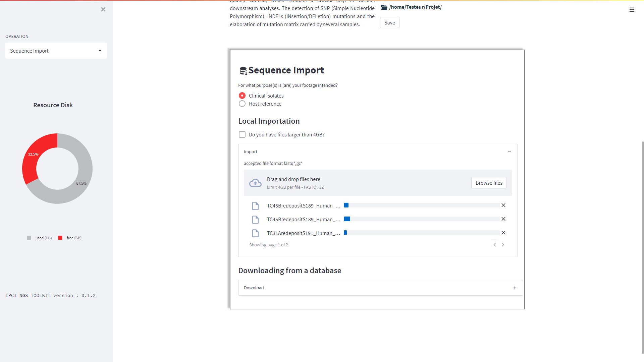Click the TC31AredepositS191 upload progress bar

click(422, 233)
